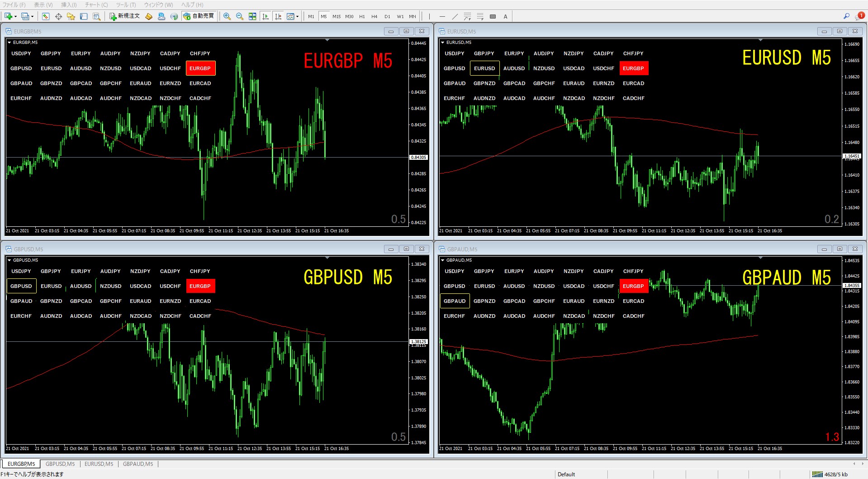
Task: Select the MN monthly timeframe
Action: [413, 17]
